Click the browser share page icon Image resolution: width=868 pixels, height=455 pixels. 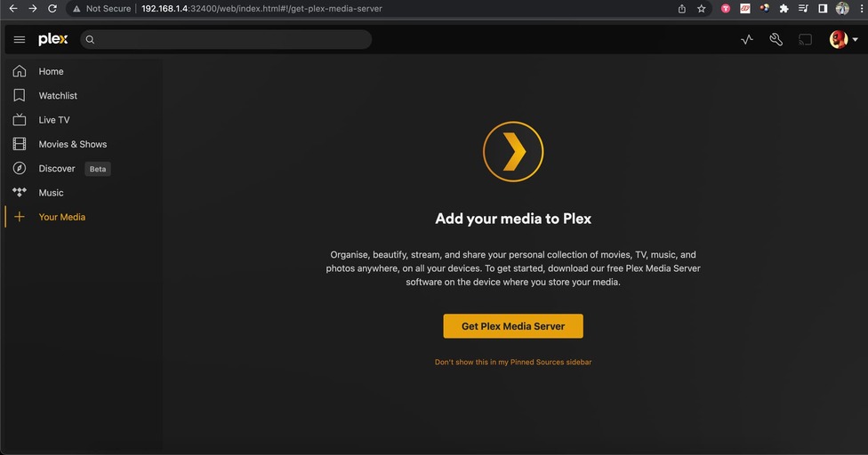pos(682,8)
